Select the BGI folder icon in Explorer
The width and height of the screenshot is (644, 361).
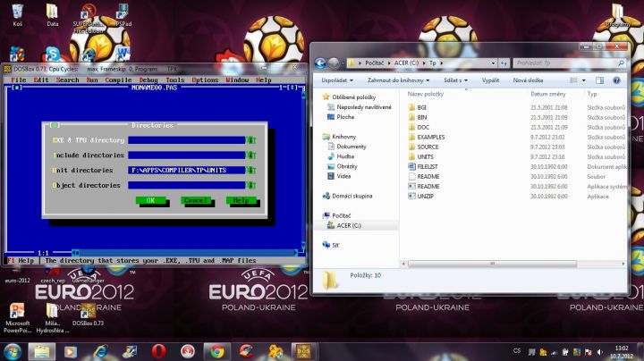[412, 107]
